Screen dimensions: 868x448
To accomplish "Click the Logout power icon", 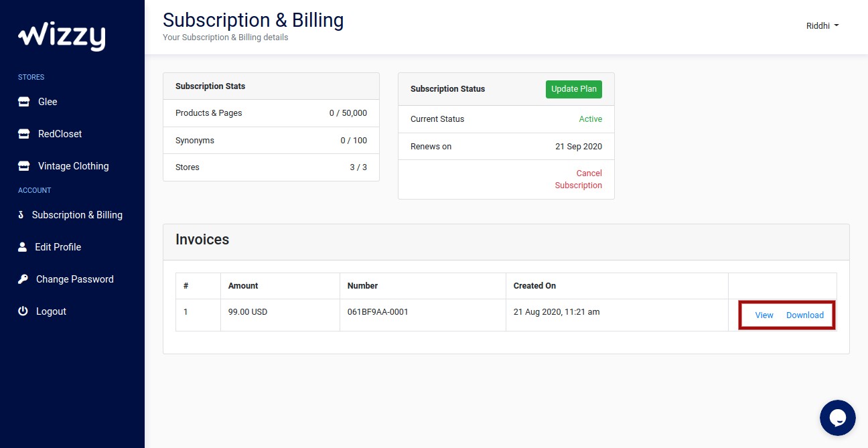I will point(23,311).
